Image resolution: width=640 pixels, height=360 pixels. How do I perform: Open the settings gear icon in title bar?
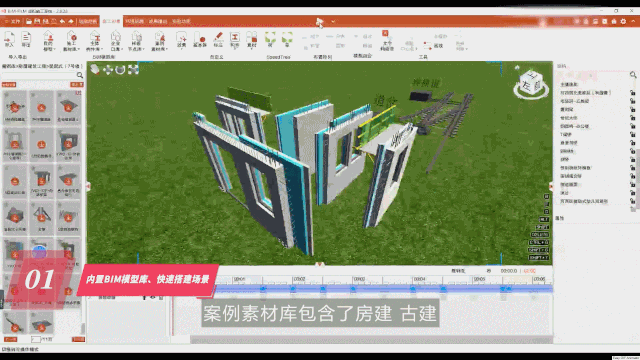(x=623, y=21)
